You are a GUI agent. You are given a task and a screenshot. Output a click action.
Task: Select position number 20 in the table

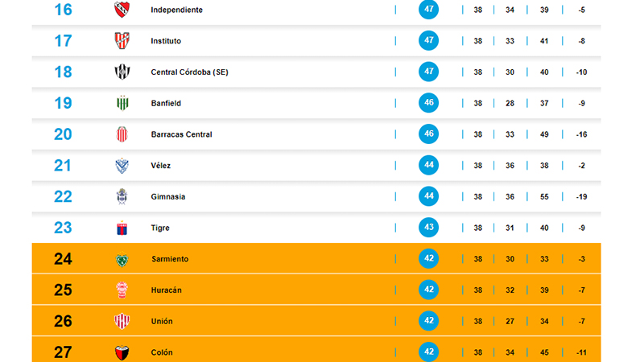63,134
